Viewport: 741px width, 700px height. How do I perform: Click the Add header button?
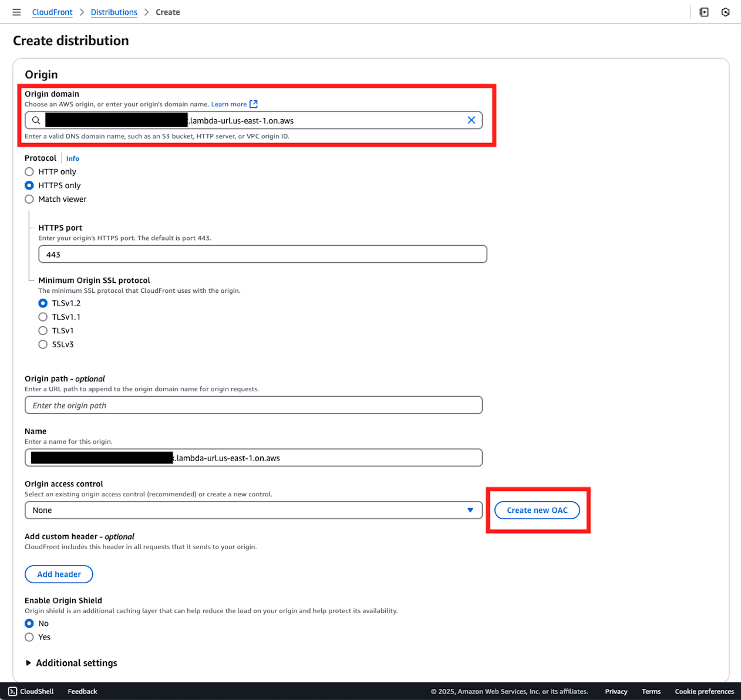coord(59,574)
